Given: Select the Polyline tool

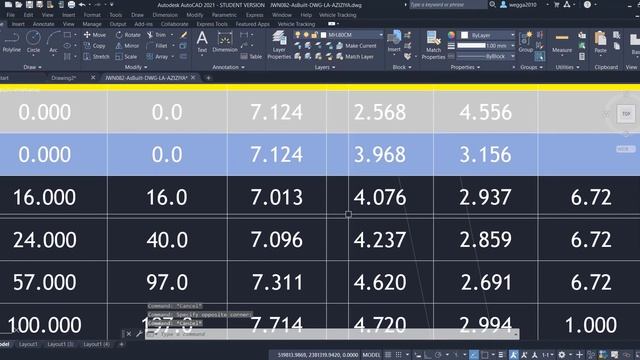Looking at the screenshot, I should pyautogui.click(x=11, y=42).
